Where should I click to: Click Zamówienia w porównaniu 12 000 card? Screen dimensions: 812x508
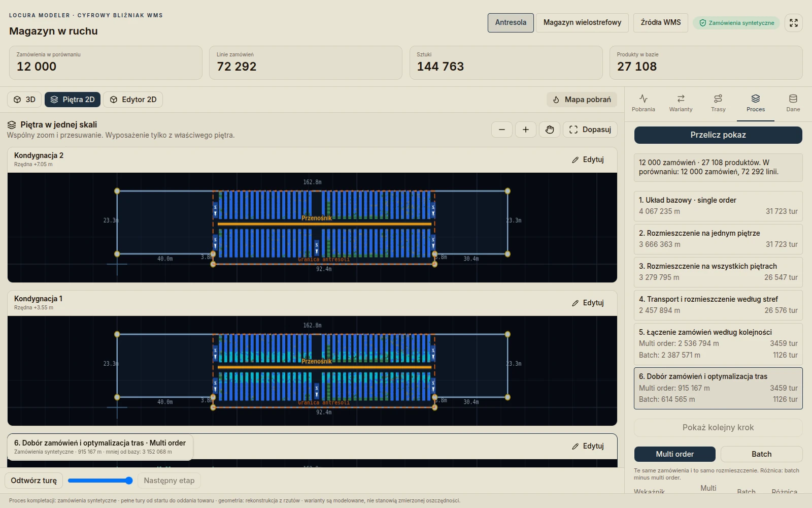(x=106, y=63)
